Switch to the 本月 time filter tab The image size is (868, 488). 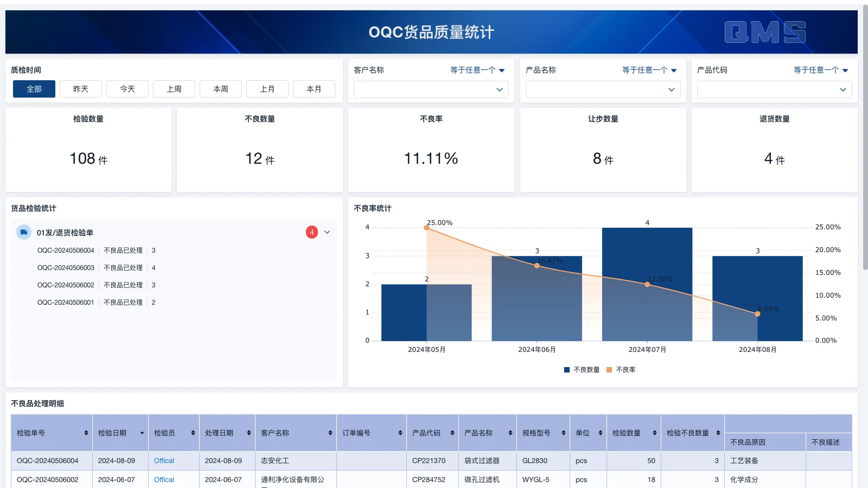pos(314,88)
